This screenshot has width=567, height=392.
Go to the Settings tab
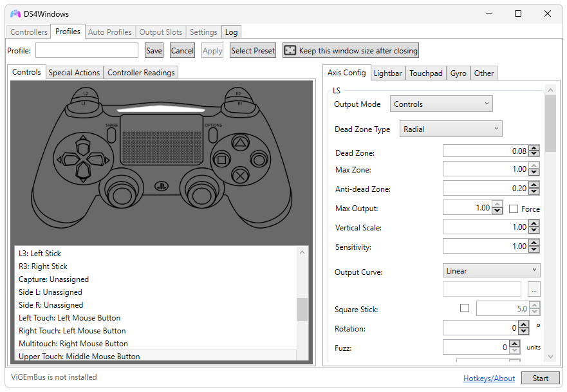tap(203, 32)
